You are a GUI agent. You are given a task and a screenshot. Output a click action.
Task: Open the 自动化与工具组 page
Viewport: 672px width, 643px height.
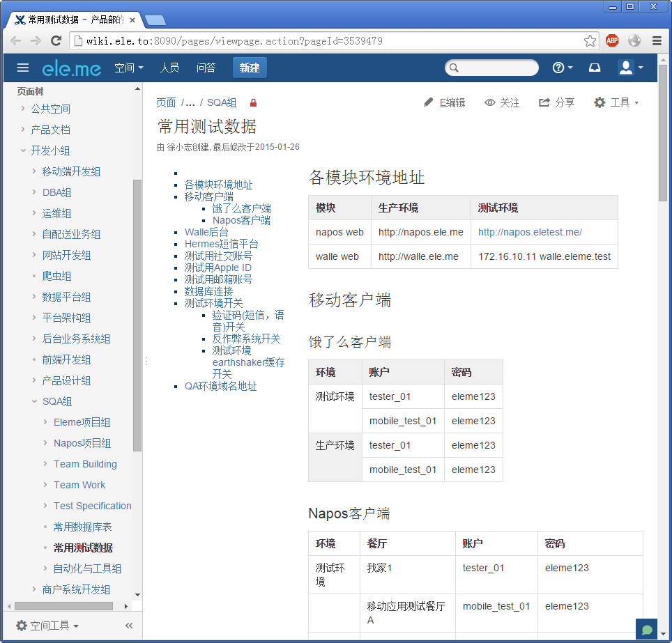tap(87, 568)
